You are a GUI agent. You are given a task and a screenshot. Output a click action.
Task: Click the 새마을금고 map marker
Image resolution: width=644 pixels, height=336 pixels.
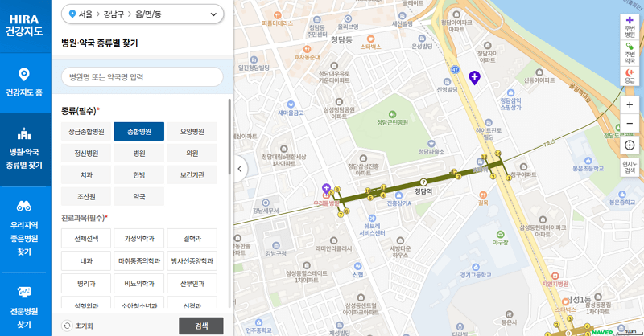[291, 104]
